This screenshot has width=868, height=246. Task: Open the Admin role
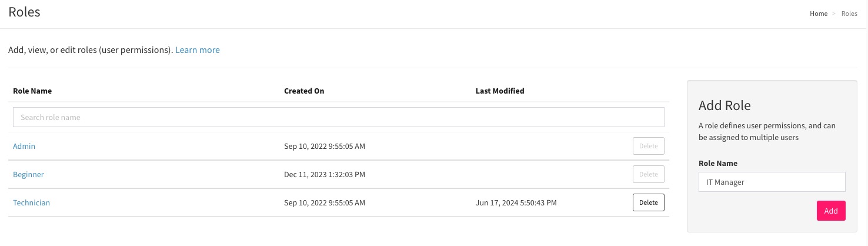tap(24, 146)
